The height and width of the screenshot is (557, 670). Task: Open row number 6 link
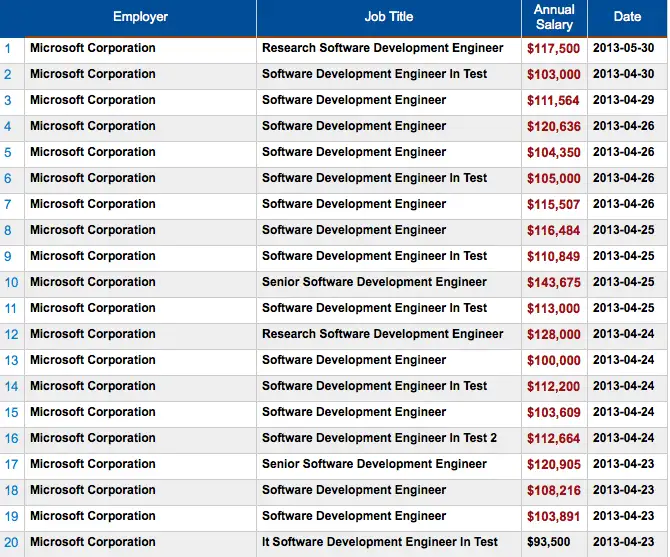tap(8, 179)
